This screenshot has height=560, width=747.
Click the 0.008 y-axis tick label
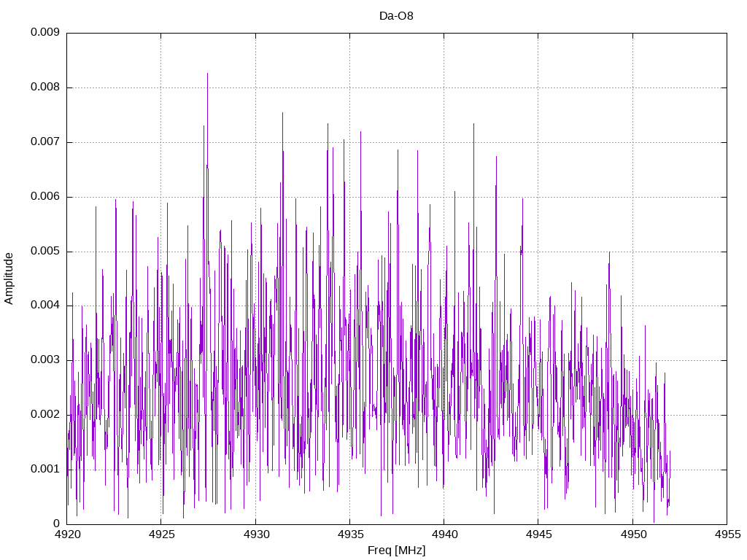pos(44,87)
